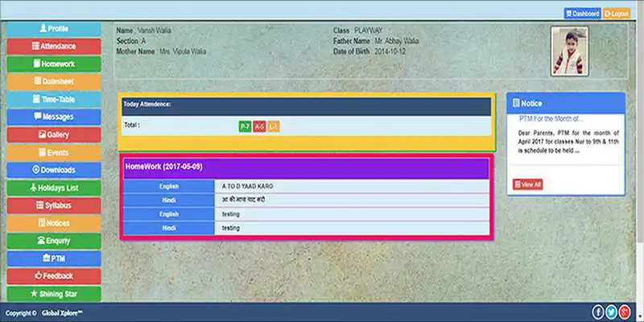Click the Logout button
This screenshot has height=322, width=644.
pyautogui.click(x=615, y=14)
